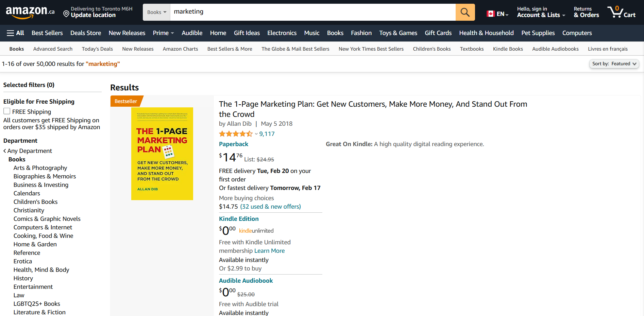Expand the Prime navigation dropdown
Image resolution: width=644 pixels, height=316 pixels.
[x=163, y=33]
